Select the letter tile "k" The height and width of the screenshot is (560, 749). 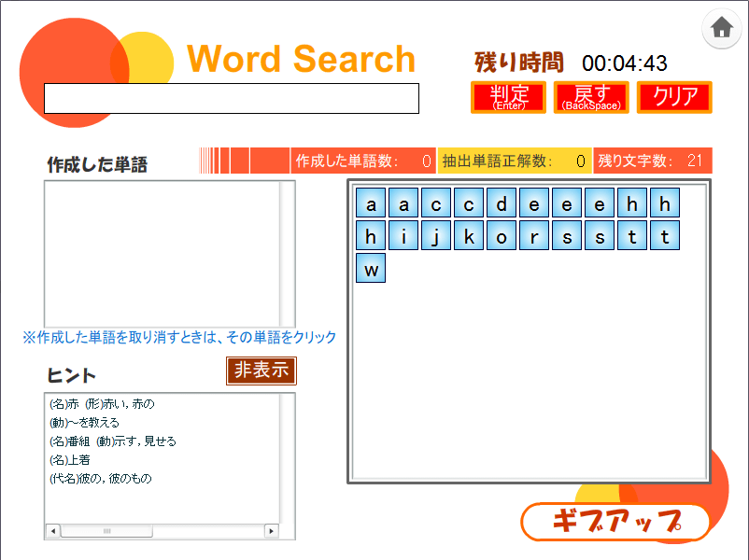469,235
